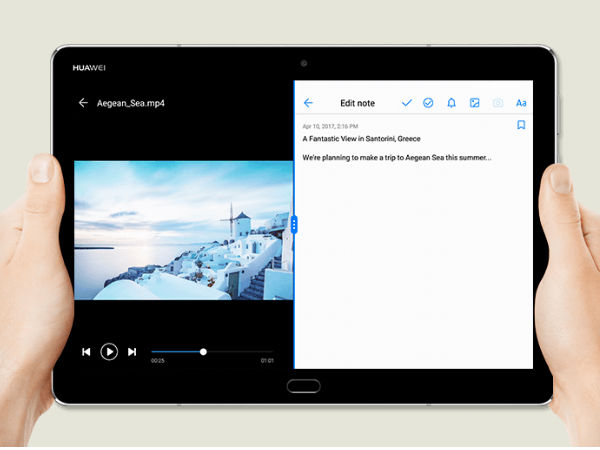Open the camera icon in note toolbar
600x450 pixels.
[497, 103]
